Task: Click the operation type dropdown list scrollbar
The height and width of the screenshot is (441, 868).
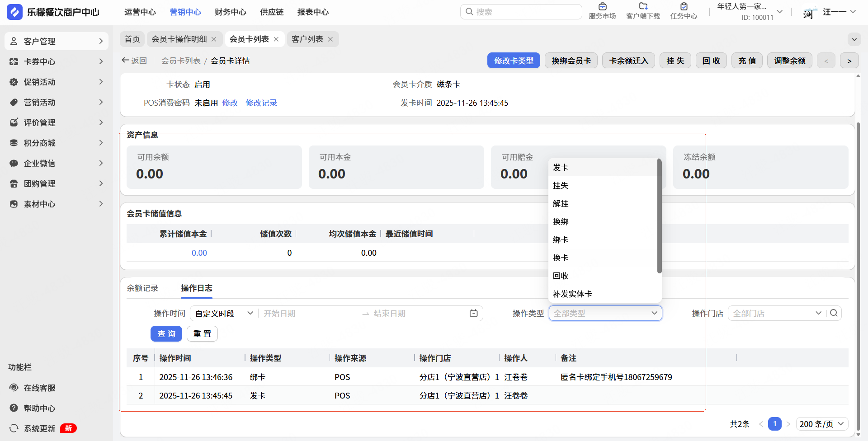Action: (x=659, y=216)
